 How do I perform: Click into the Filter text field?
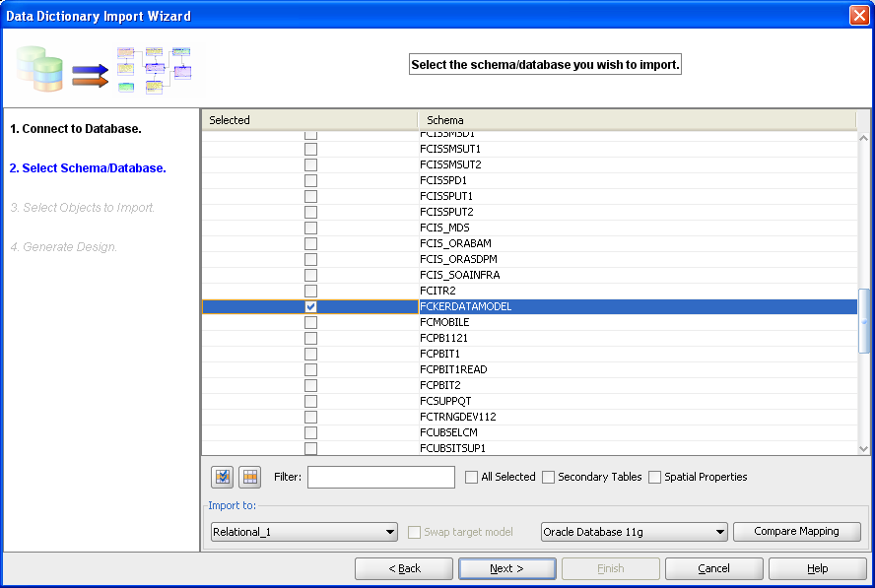coord(381,477)
